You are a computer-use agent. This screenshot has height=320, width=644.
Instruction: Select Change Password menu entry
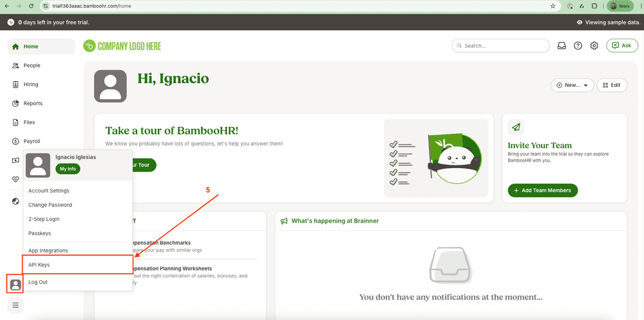click(x=50, y=205)
